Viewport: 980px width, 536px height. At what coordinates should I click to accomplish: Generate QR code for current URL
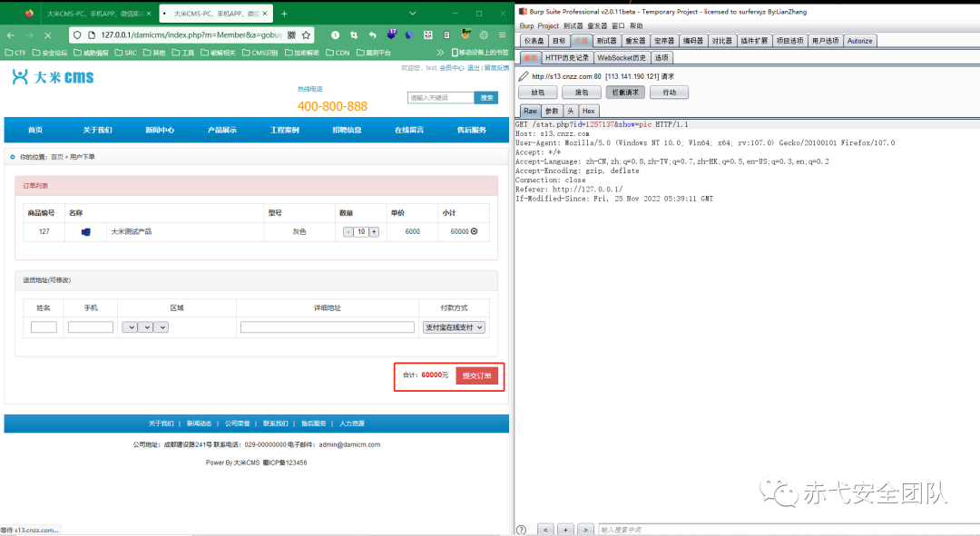(x=291, y=35)
